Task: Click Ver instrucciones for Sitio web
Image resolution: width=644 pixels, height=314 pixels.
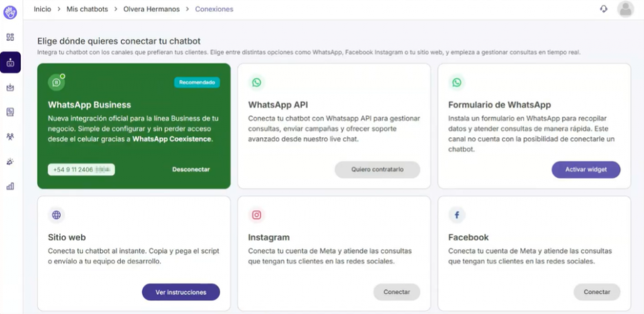Action: [x=180, y=292]
